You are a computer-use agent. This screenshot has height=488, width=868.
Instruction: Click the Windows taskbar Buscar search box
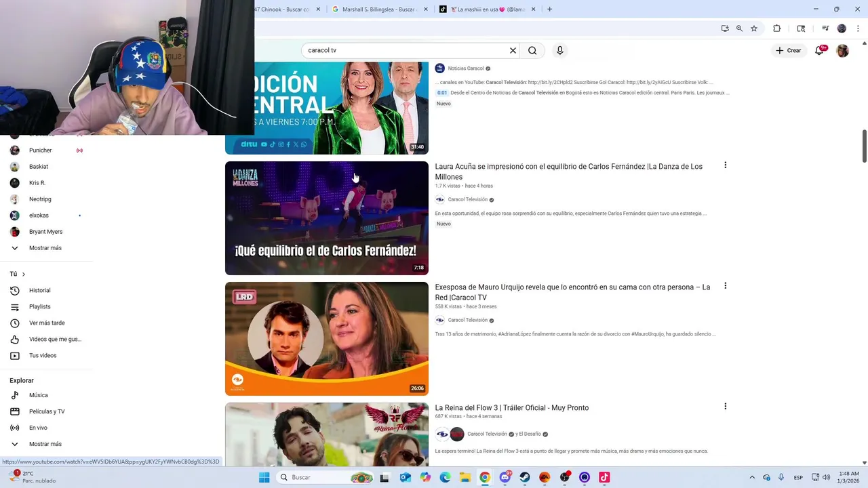point(327,477)
